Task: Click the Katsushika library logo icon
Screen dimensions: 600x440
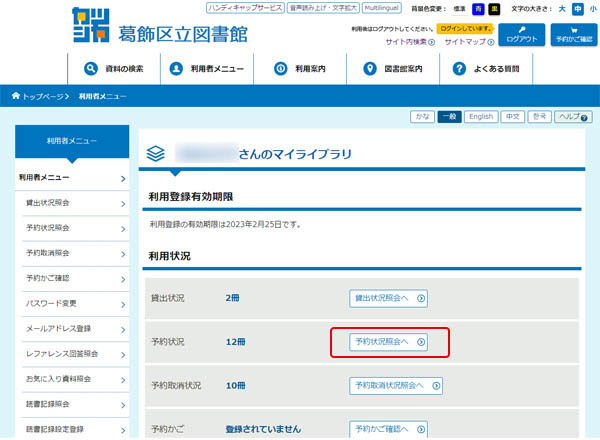Action: click(x=91, y=25)
